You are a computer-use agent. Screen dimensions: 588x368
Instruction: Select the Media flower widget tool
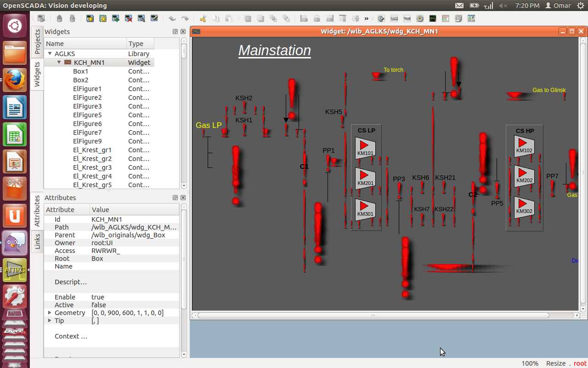click(x=420, y=19)
